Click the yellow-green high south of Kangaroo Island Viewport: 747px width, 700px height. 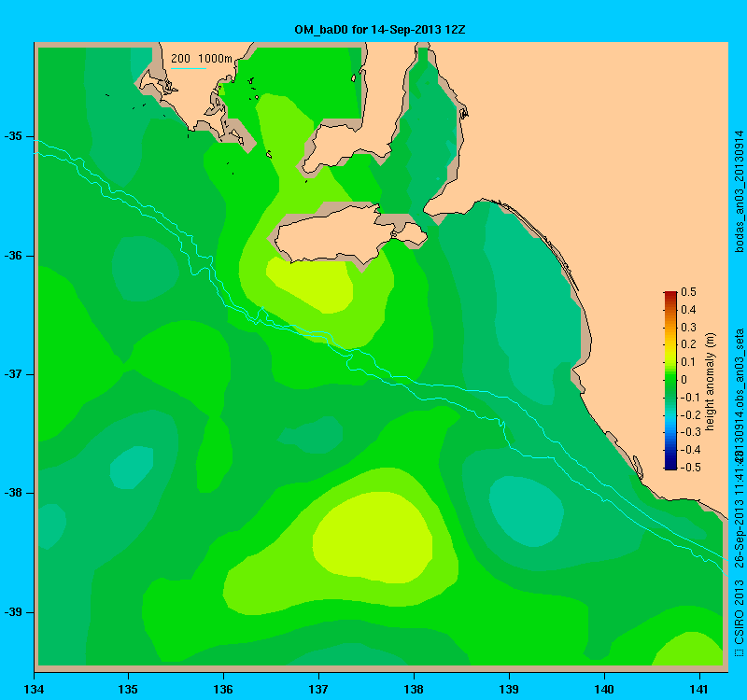point(312,286)
